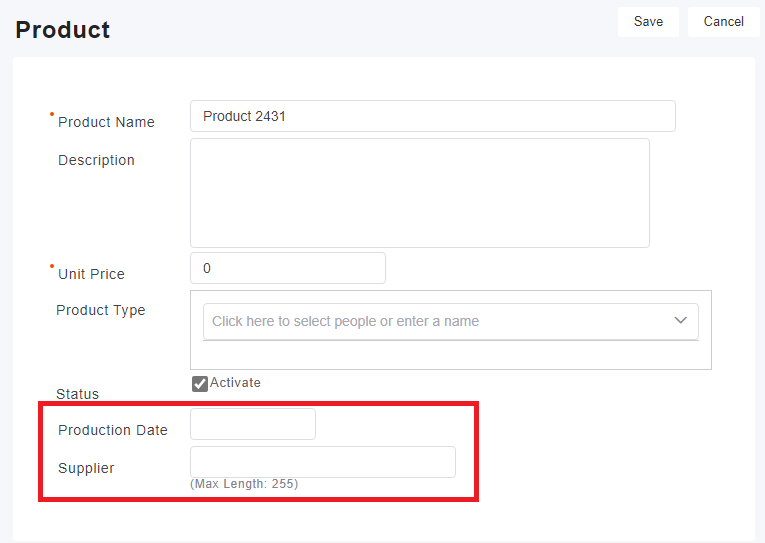This screenshot has height=543, width=765.
Task: Click the Product Name label
Action: click(x=106, y=122)
